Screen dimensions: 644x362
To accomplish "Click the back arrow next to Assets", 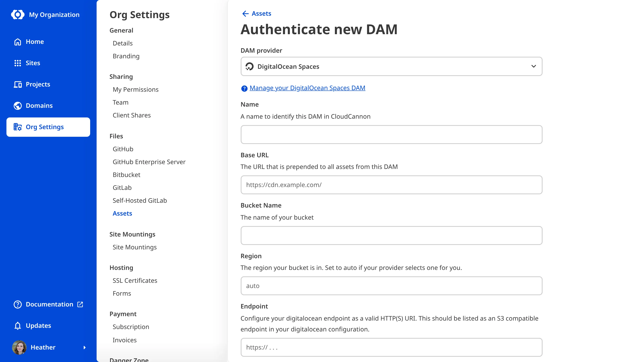I will 245,13.
